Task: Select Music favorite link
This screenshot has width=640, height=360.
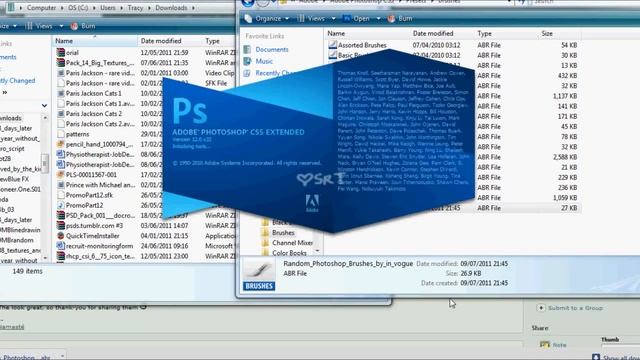Action: [x=264, y=61]
